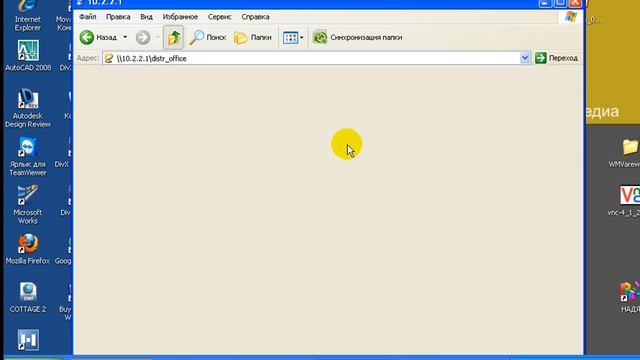Go up one folder level
This screenshot has width=640, height=360.
174,38
